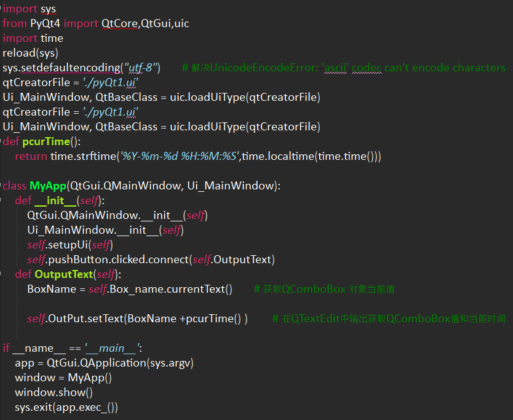Viewport: 513px width, 420px height.
Task: Click the '__main__' string literal
Action: click(113, 348)
